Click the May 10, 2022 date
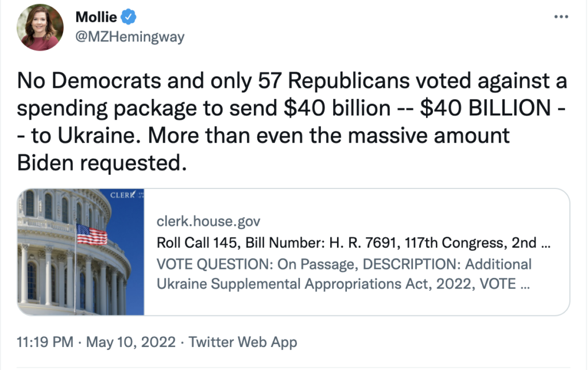Screen dimensions: 588x370 131,342
